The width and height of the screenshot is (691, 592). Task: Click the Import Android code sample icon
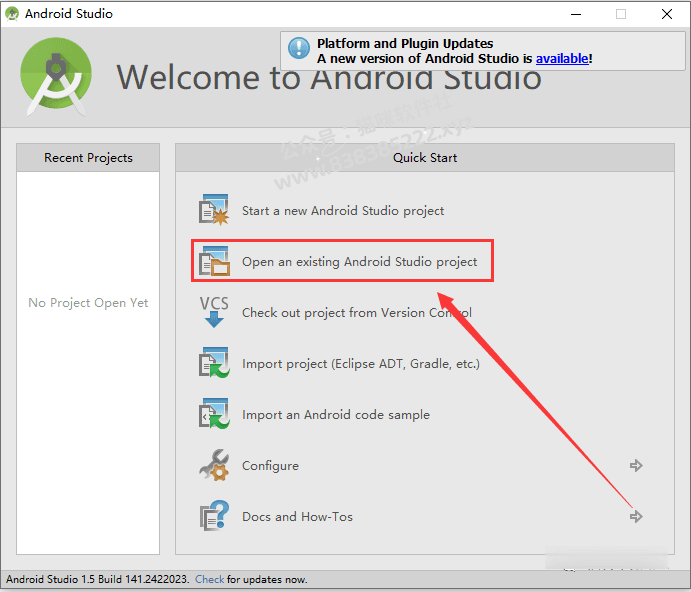(214, 414)
